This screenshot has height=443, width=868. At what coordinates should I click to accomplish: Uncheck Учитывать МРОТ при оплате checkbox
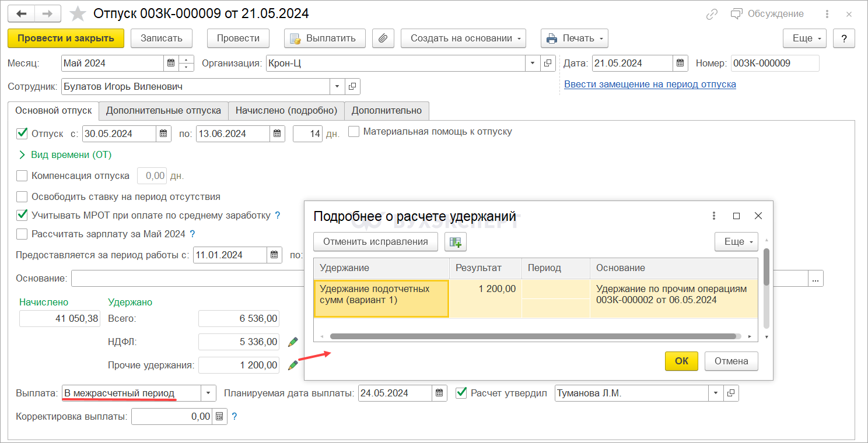point(22,215)
